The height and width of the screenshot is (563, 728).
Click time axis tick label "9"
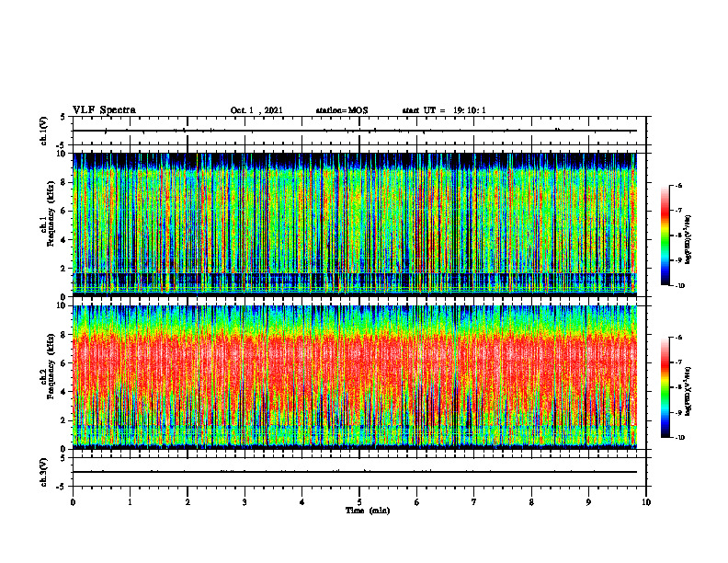point(588,502)
